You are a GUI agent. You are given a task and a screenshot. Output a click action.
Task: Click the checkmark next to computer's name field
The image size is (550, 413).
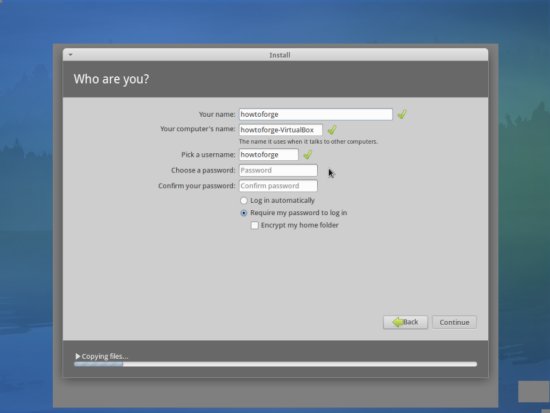tap(332, 130)
